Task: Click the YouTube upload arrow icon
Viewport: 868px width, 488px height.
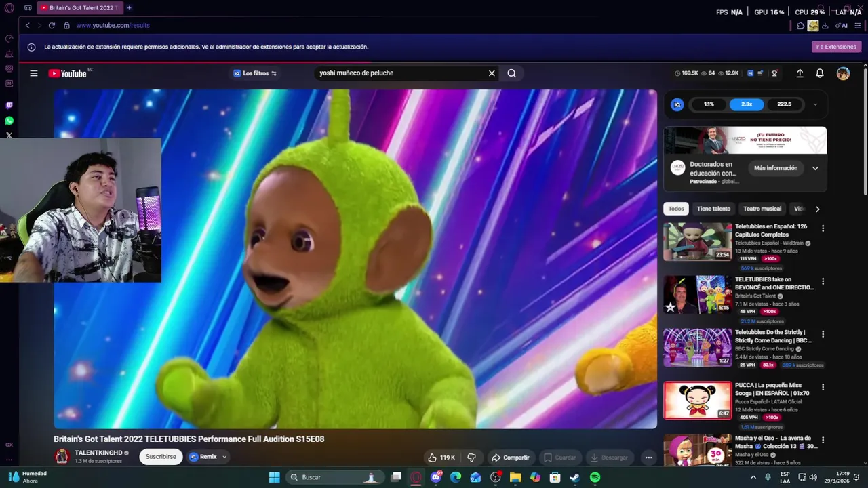Action: pyautogui.click(x=800, y=73)
